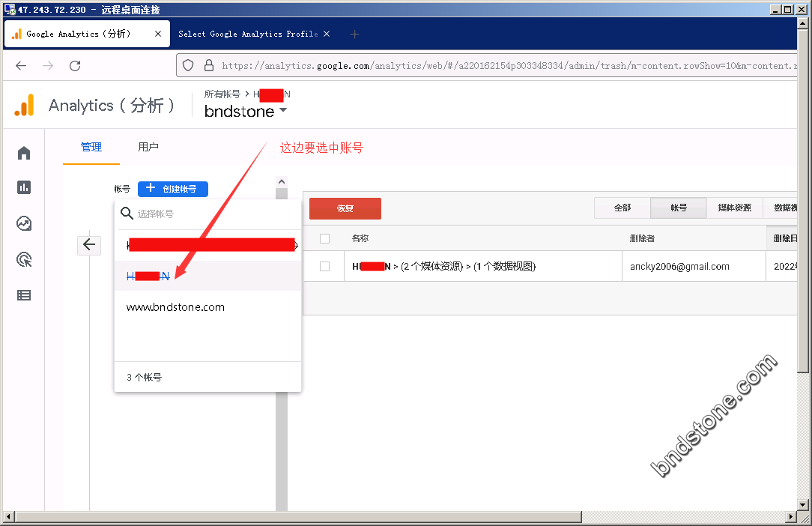
Task: Click the 3 个帐号 count text
Action: [145, 378]
